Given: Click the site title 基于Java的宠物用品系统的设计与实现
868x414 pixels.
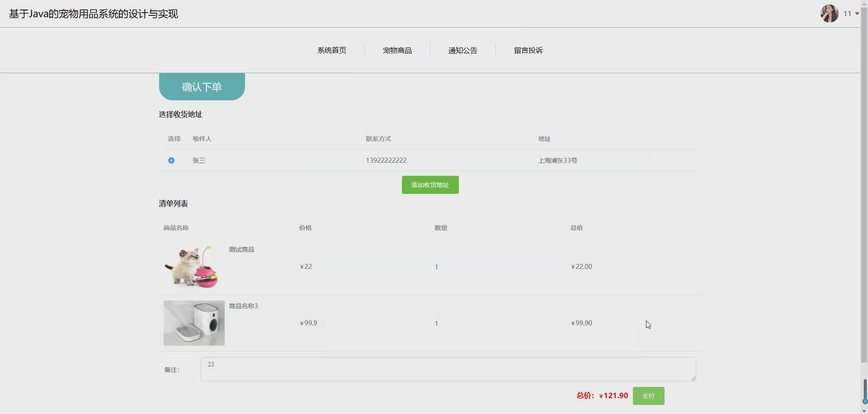Looking at the screenshot, I should [x=93, y=14].
